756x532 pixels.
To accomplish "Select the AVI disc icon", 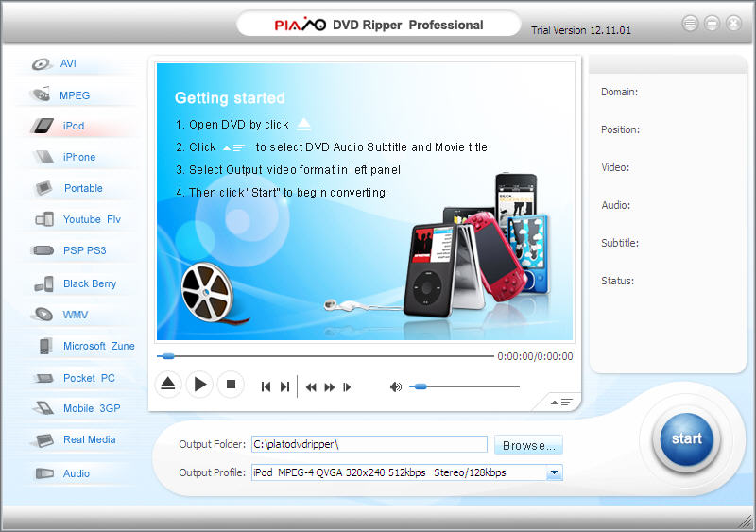I will pyautogui.click(x=42, y=63).
